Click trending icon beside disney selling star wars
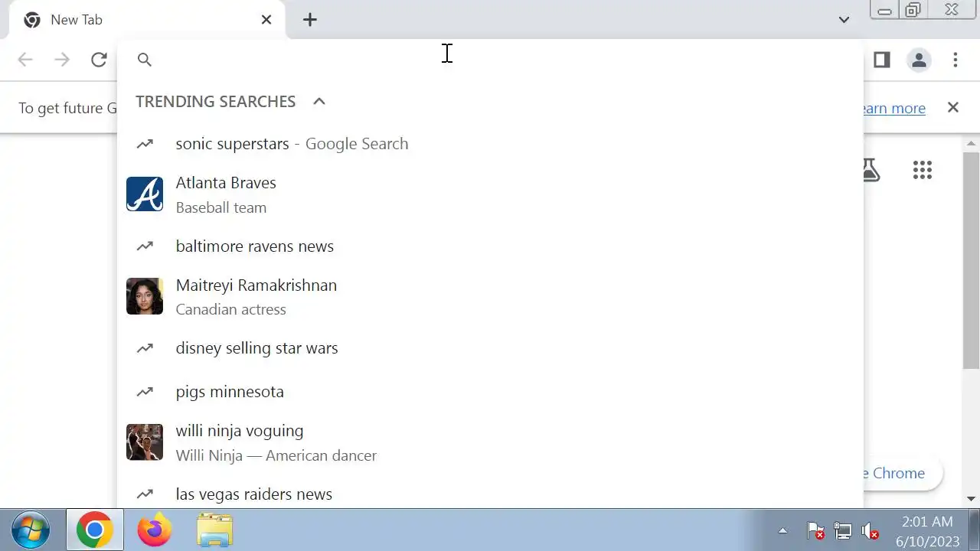980x551 pixels. [x=145, y=348]
